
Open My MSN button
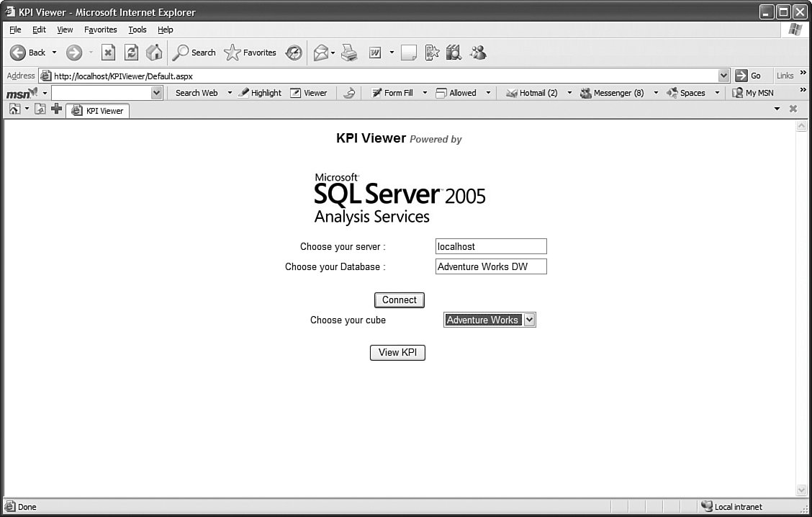coord(753,93)
